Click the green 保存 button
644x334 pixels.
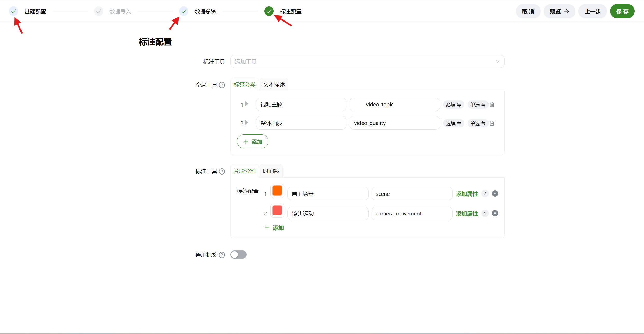point(622,11)
